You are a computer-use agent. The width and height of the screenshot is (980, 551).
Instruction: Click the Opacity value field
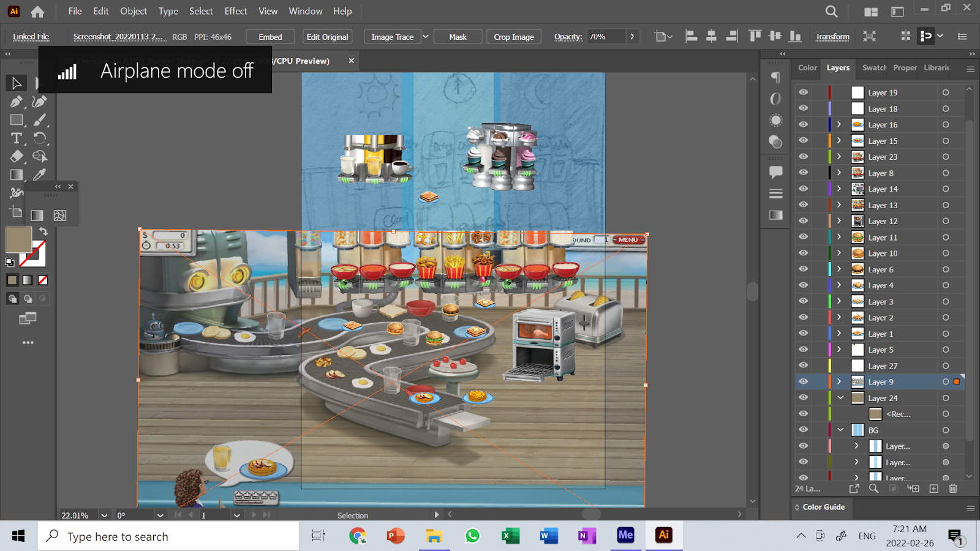606,37
